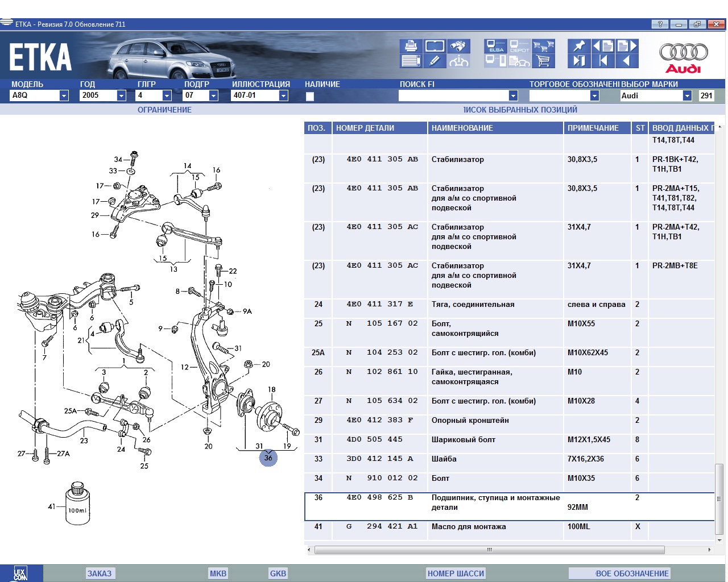
Task: Go to previous page with left-arrow document icon
Action: 603,46
